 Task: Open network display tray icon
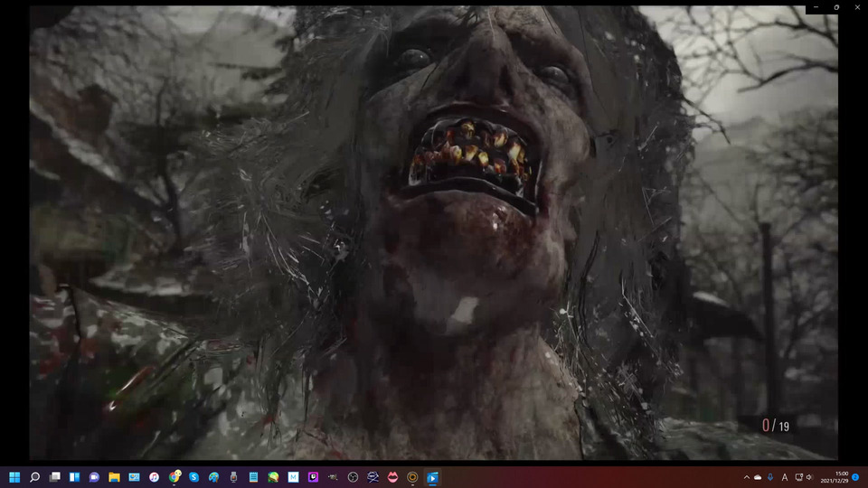coord(798,477)
